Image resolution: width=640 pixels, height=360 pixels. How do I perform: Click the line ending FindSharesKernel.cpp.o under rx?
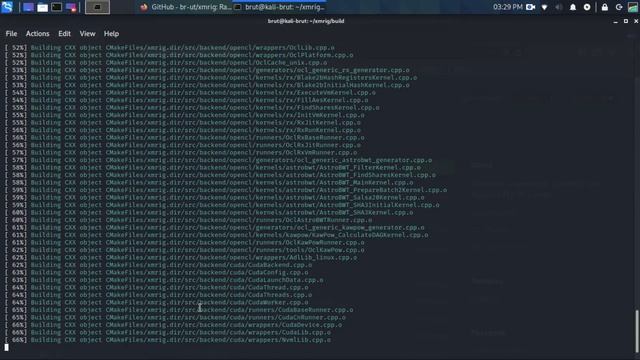click(x=192, y=108)
